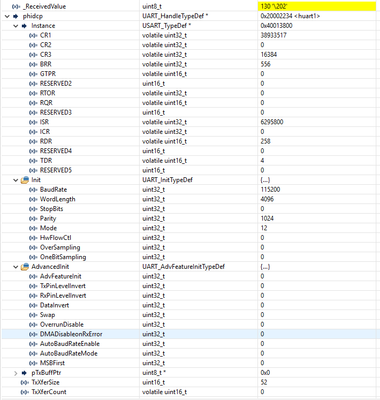Image resolution: width=380 pixels, height=400 pixels.
Task: Click the ISR variable icon
Action: [33, 122]
